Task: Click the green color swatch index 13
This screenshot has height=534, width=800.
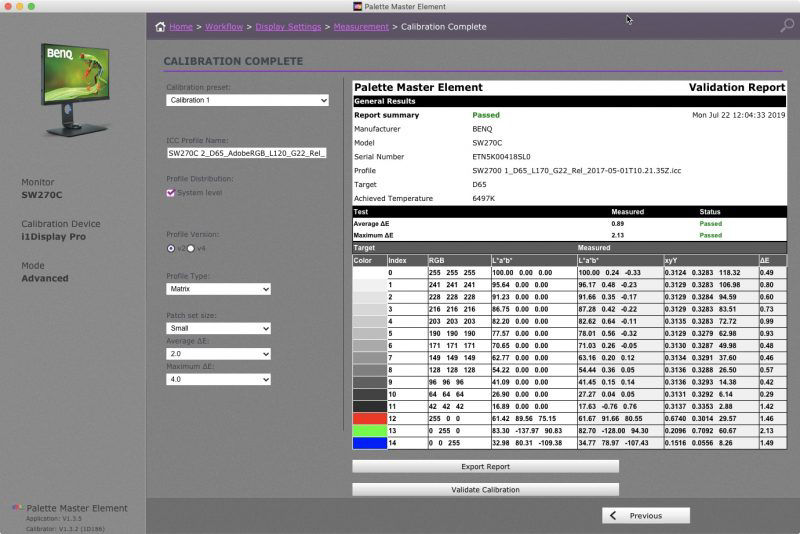Action: [x=370, y=430]
